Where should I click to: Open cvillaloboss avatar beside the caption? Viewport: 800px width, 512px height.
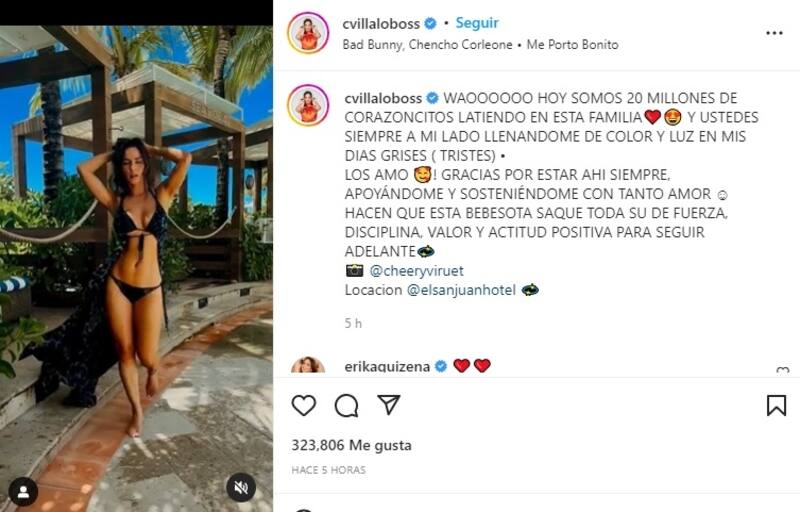coord(308,106)
